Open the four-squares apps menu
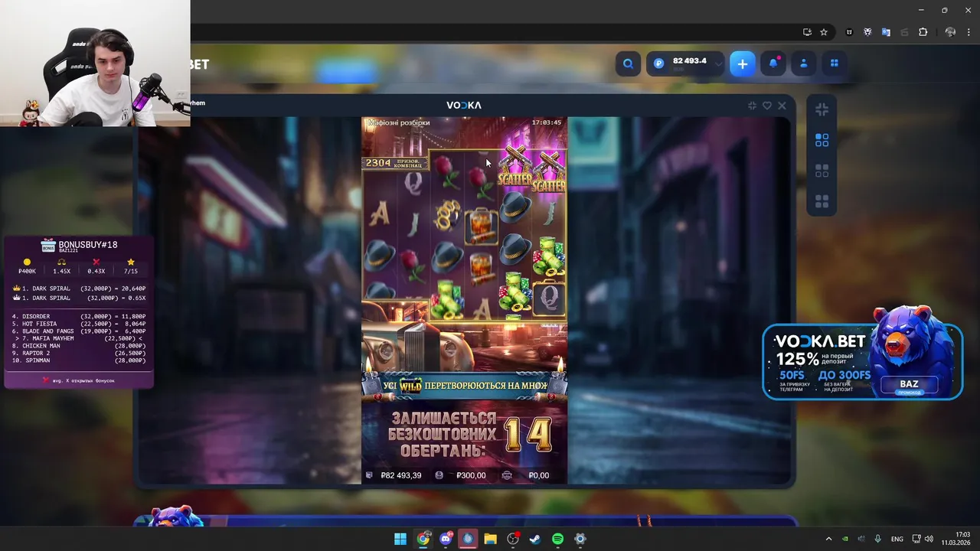 [835, 64]
